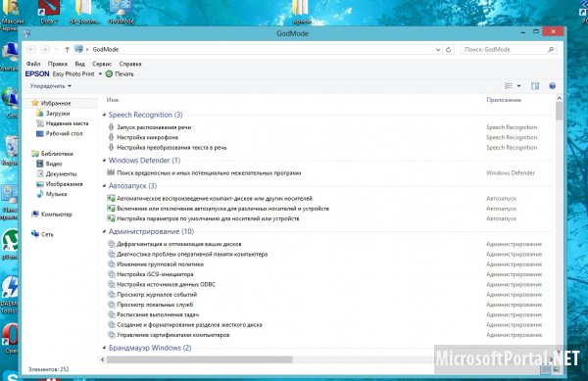Click the Печать button label

tap(124, 74)
